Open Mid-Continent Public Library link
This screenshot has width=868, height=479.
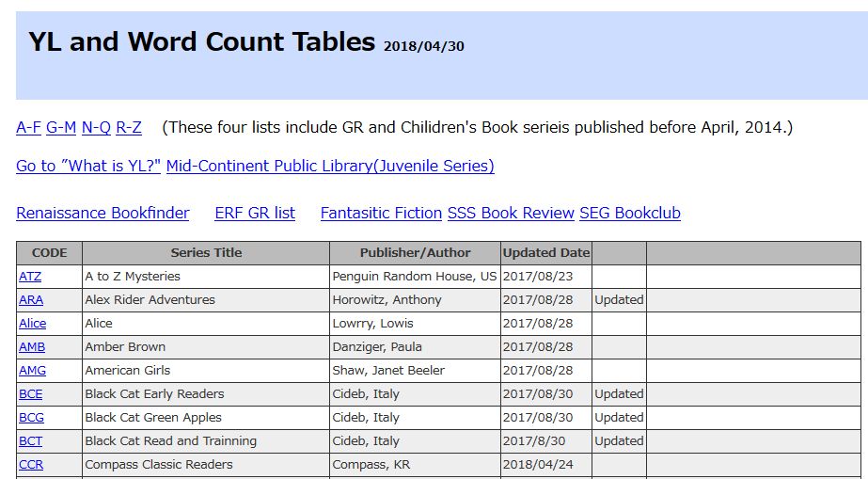coord(330,166)
